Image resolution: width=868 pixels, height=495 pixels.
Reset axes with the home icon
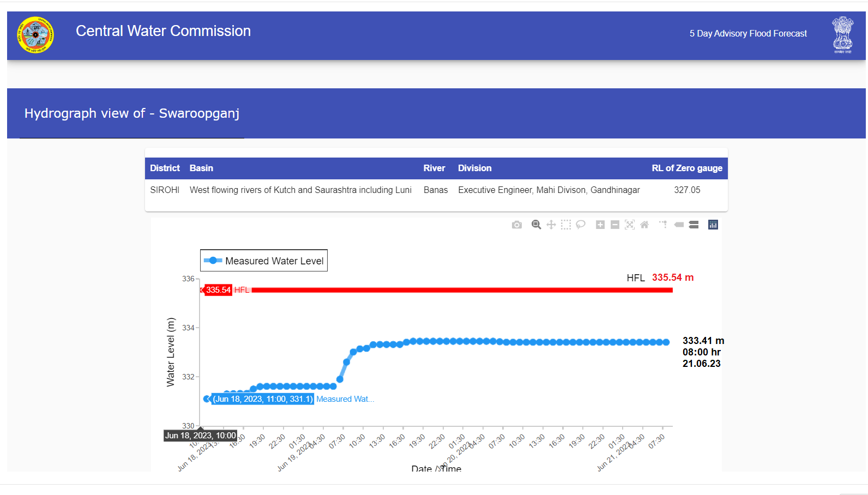pos(644,225)
